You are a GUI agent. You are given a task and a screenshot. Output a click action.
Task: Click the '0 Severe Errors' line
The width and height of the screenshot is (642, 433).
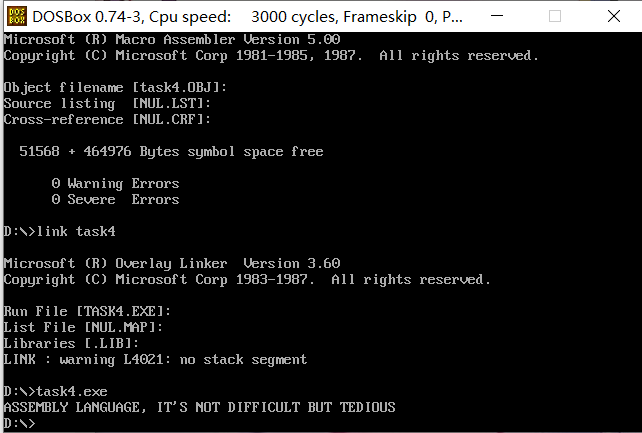[x=115, y=199]
